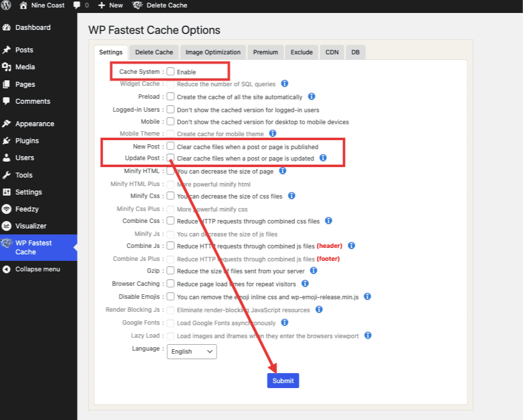The width and height of the screenshot is (523, 420).
Task: Click the info icon beside Preload option
Action: click(312, 96)
